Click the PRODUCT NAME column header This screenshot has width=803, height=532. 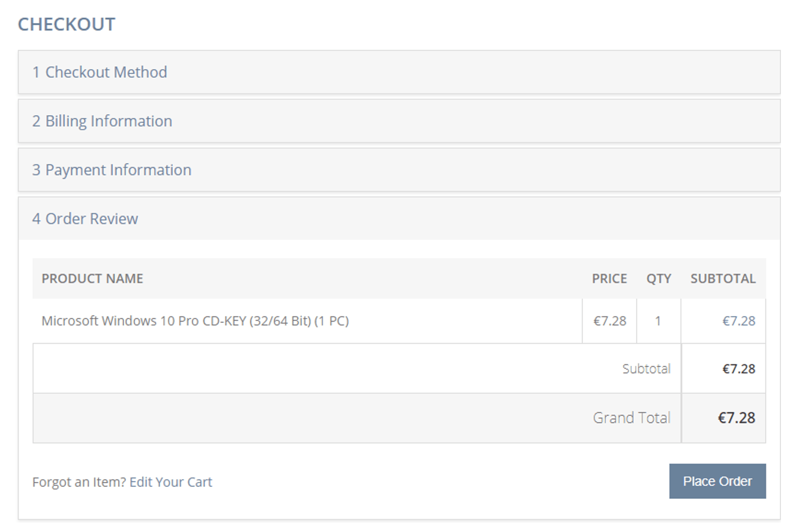coord(92,279)
